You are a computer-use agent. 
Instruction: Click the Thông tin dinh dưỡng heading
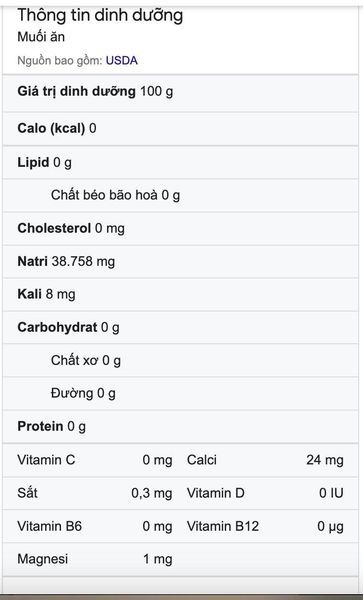coord(100,16)
